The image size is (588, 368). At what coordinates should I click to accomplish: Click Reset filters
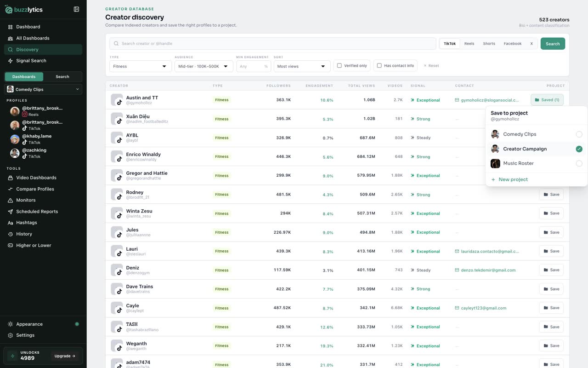(431, 66)
